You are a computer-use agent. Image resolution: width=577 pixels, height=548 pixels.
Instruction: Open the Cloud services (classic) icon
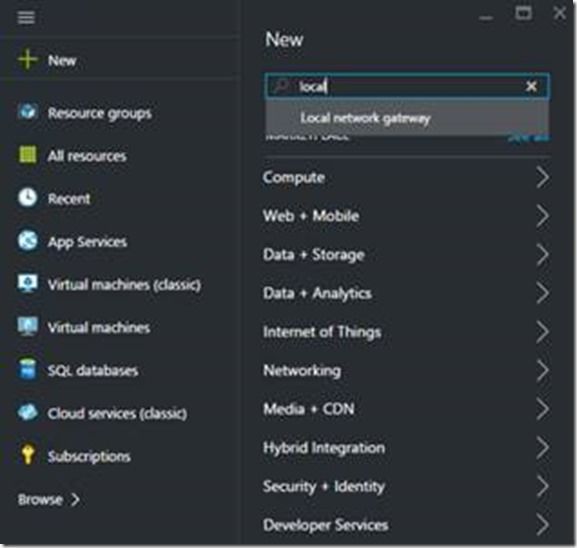coord(28,413)
